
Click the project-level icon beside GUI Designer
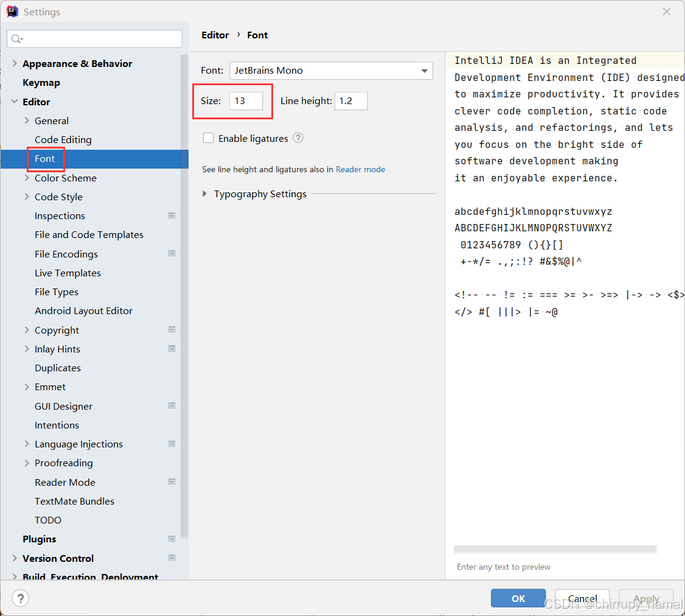(x=172, y=406)
